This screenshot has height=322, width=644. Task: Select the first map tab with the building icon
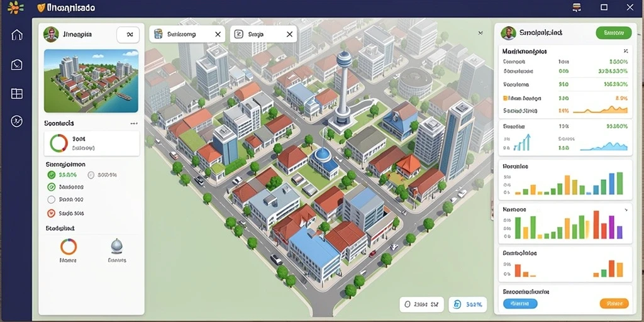pos(187,35)
